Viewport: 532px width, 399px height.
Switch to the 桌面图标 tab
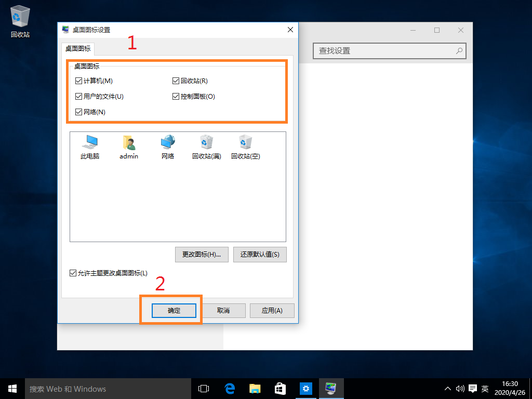point(78,49)
